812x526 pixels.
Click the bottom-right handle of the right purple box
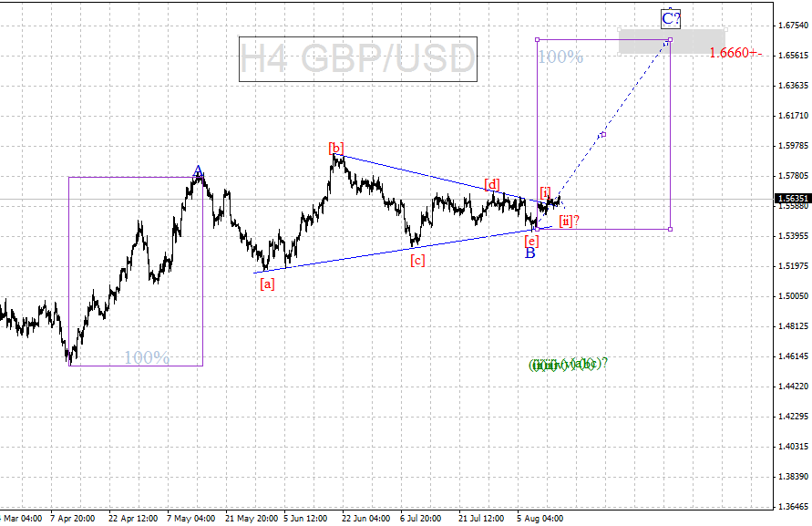pos(671,229)
